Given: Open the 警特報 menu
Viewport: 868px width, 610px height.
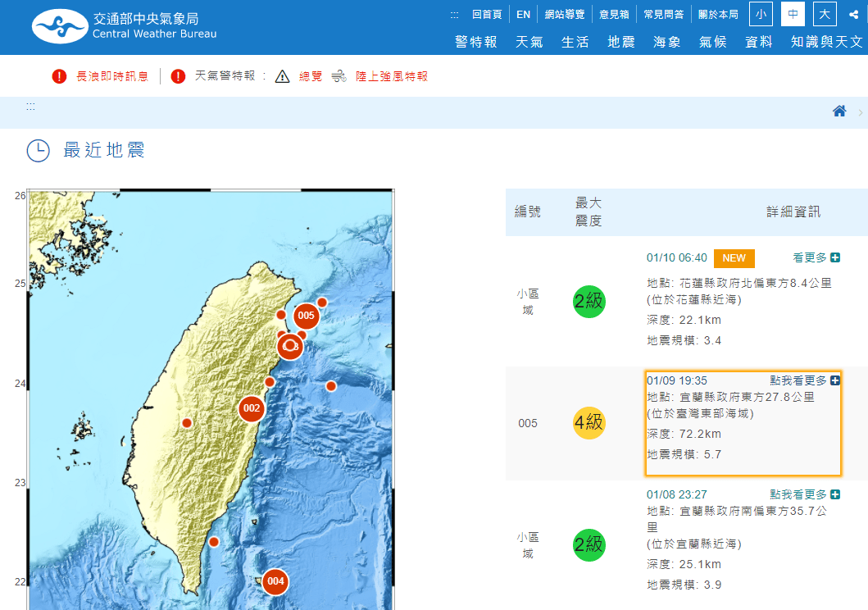Looking at the screenshot, I should 476,42.
